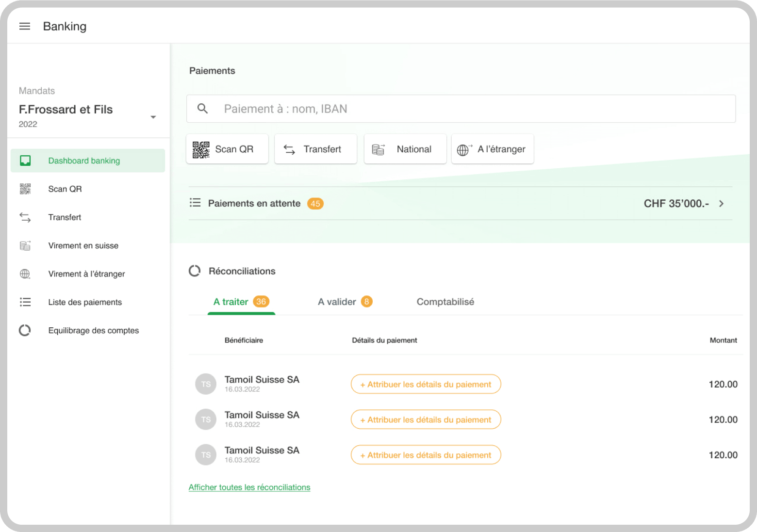
Task: Open the hamburger menu next to Banking
Action: click(x=24, y=26)
